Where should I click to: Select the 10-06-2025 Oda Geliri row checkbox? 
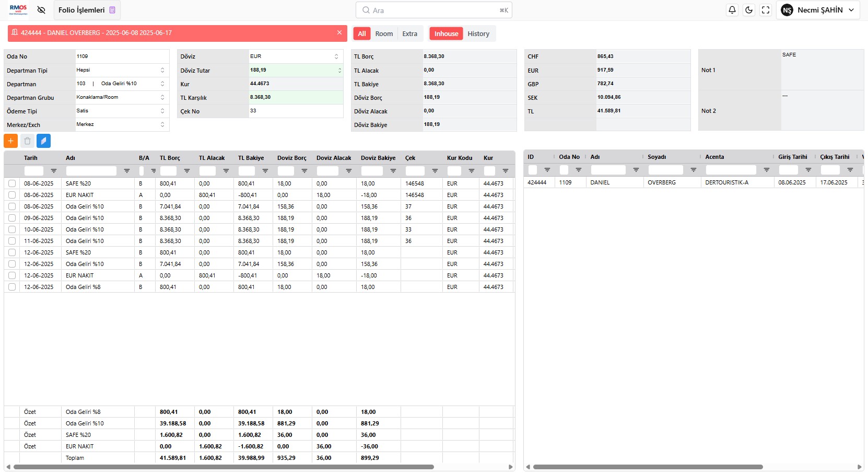(12, 229)
